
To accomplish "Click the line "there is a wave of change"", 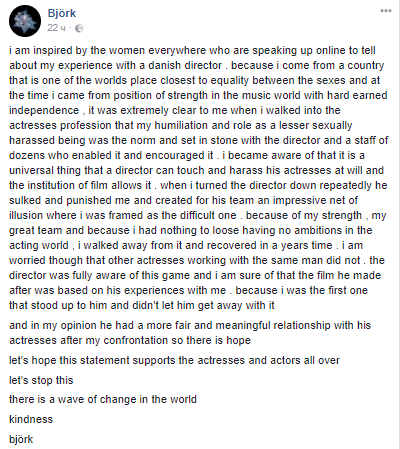I will coord(103,399).
